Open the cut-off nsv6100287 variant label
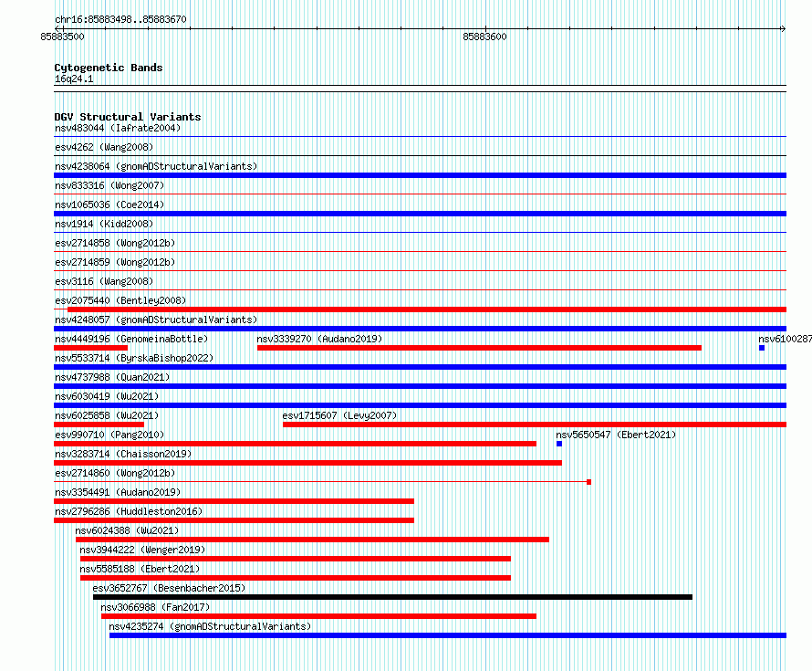The height and width of the screenshot is (671, 812). point(785,339)
